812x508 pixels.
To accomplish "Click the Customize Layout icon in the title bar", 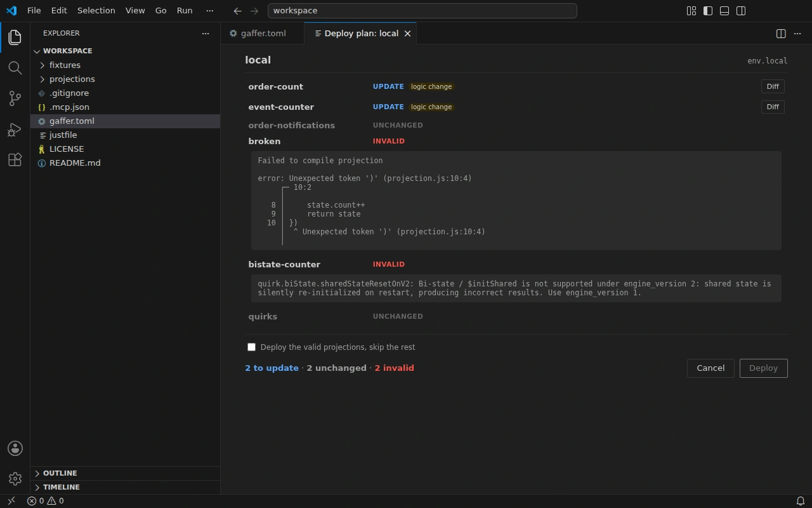I will (x=691, y=11).
